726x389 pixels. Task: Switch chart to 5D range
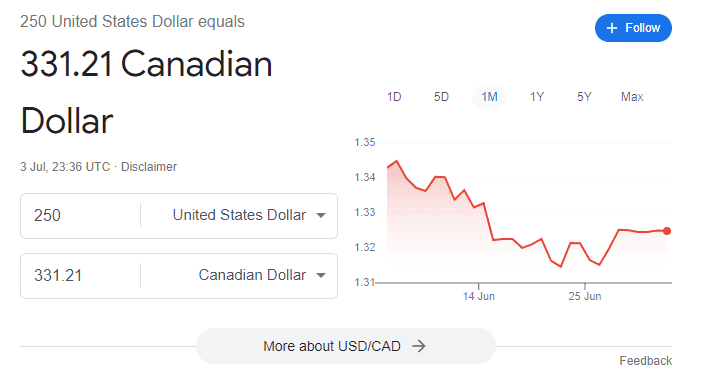tap(441, 97)
